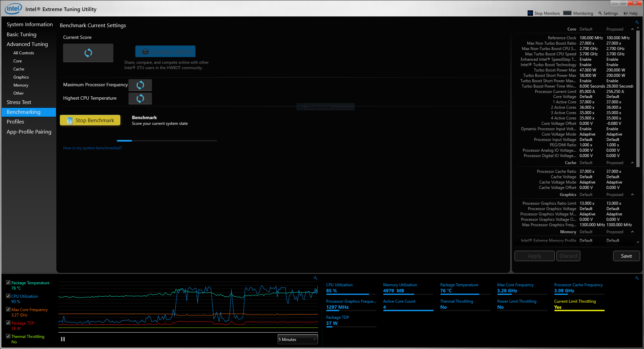Screen dimensions: 644x349
Task: Select Memory under Advanced Tuning
Action: pyautogui.click(x=21, y=85)
